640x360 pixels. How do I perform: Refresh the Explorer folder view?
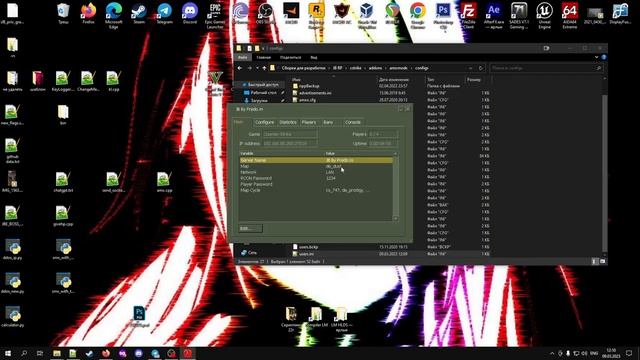click(480, 68)
